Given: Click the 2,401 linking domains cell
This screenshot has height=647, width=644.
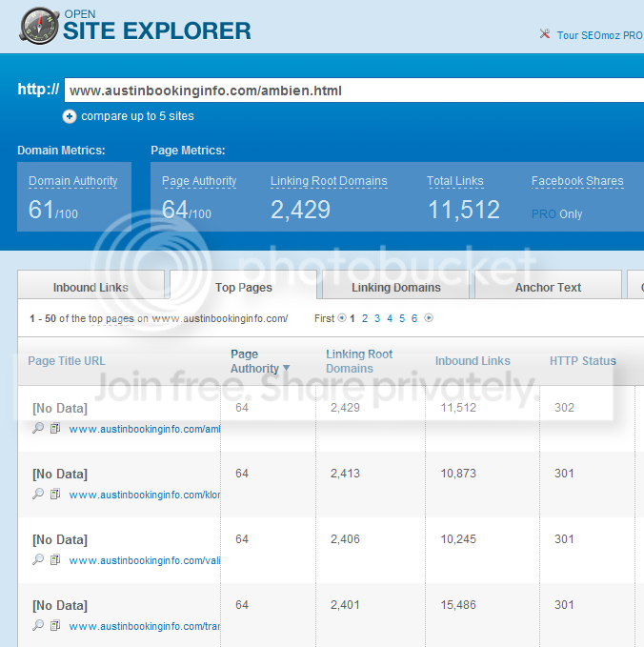Looking at the screenshot, I should coord(345,605).
